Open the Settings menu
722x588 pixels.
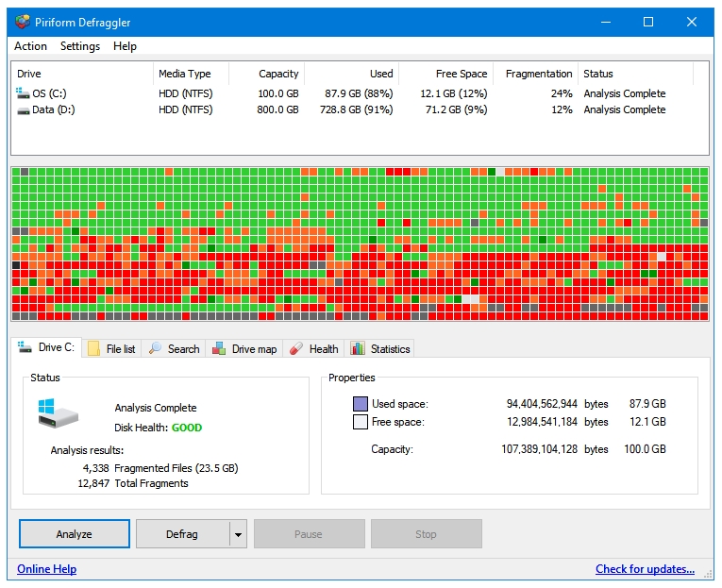click(x=80, y=46)
